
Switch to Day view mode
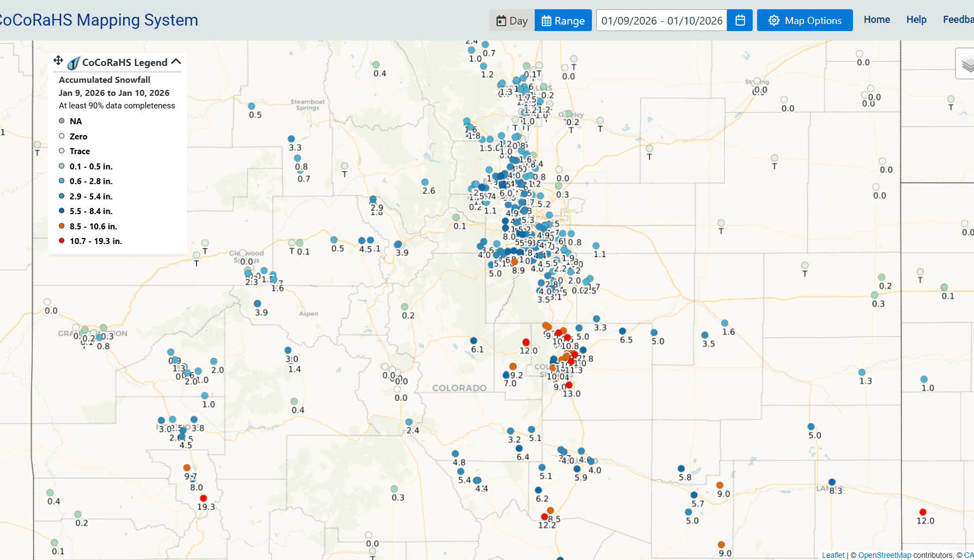pyautogui.click(x=512, y=21)
